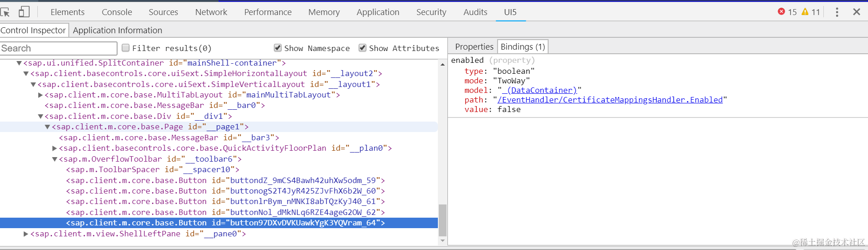The width and height of the screenshot is (868, 250).
Task: Open the DevTools three-dot menu
Action: tap(837, 12)
